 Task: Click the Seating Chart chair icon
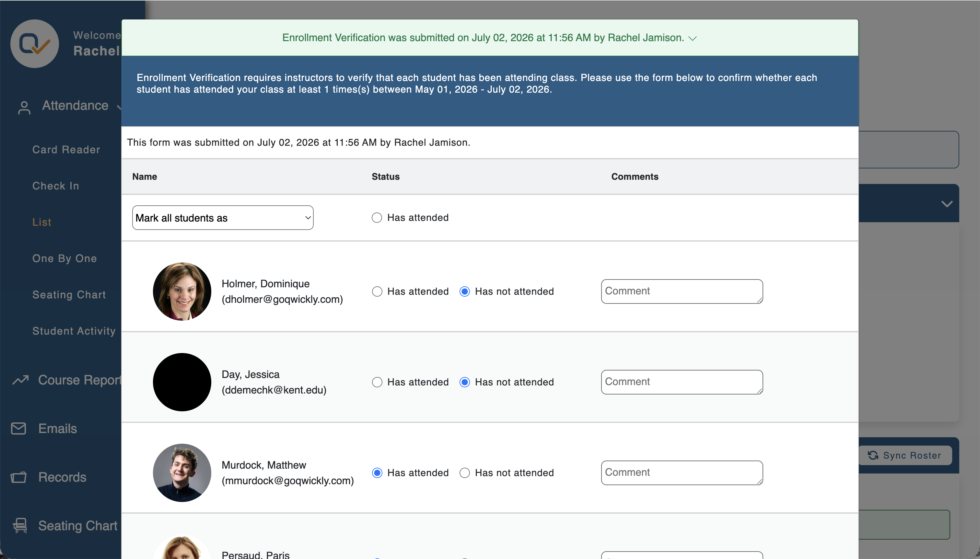coord(20,526)
